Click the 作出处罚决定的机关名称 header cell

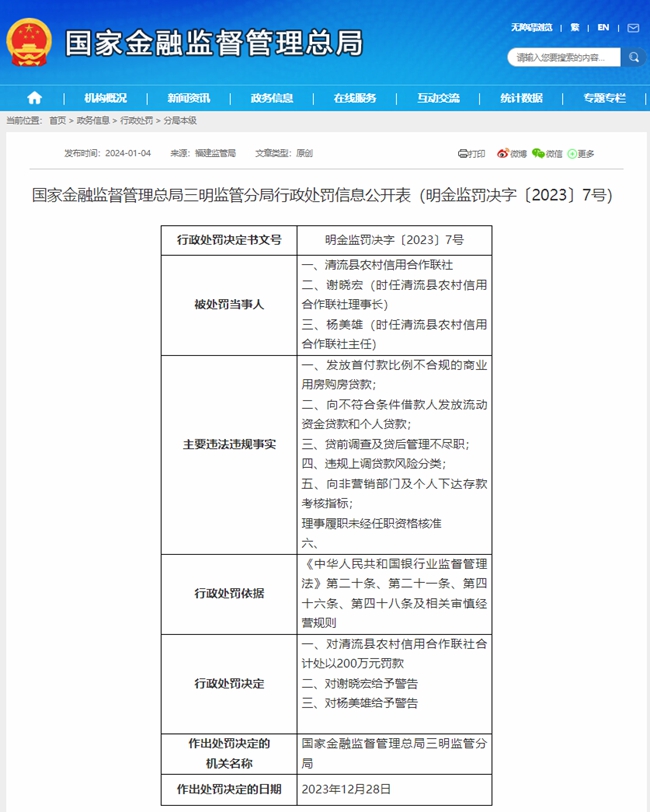point(229,753)
